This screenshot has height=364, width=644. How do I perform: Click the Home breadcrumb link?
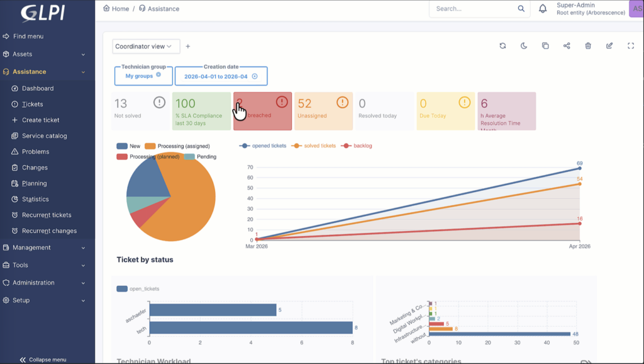[116, 9]
